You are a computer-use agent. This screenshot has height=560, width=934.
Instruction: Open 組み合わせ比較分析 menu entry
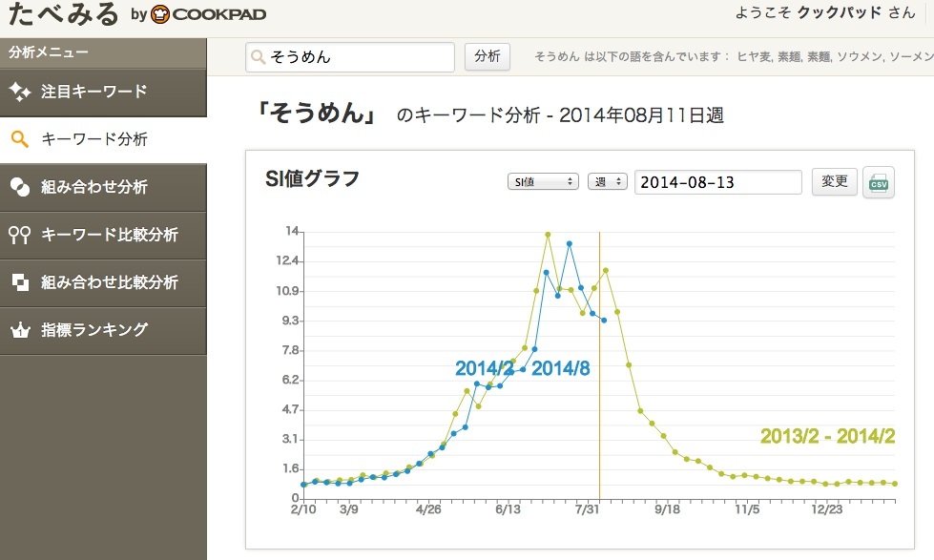coord(103,282)
